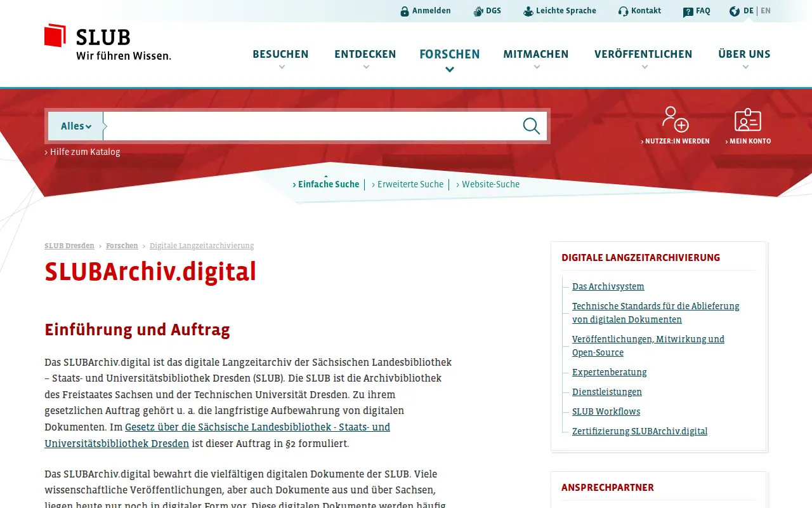Go to Forschen breadcrumb
The height and width of the screenshot is (508, 812).
coord(122,246)
